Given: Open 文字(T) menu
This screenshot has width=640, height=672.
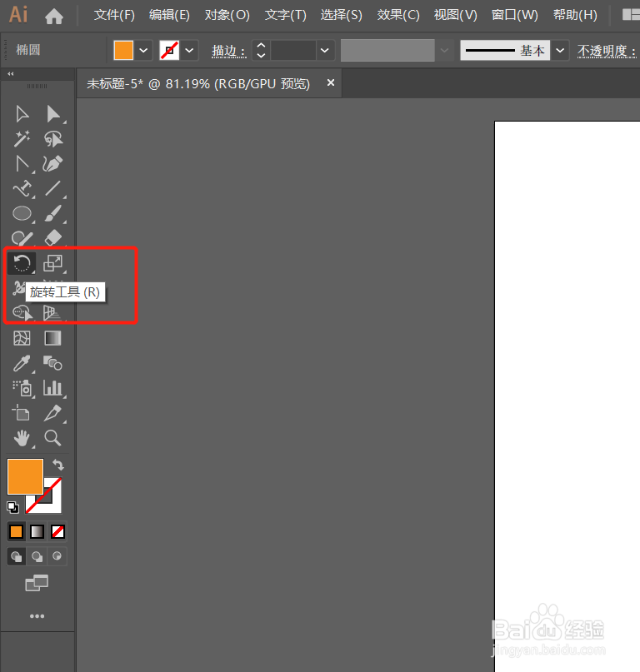Looking at the screenshot, I should [286, 16].
